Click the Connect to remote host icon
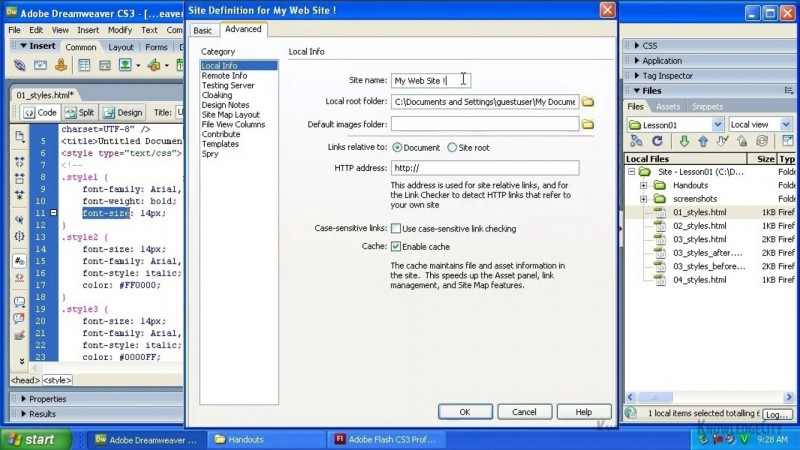This screenshot has height=450, width=800. click(x=636, y=141)
